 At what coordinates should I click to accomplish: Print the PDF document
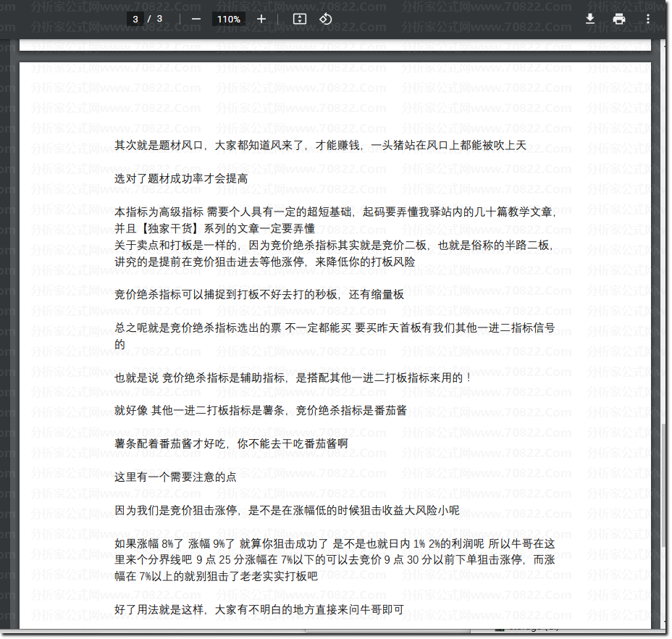619,19
